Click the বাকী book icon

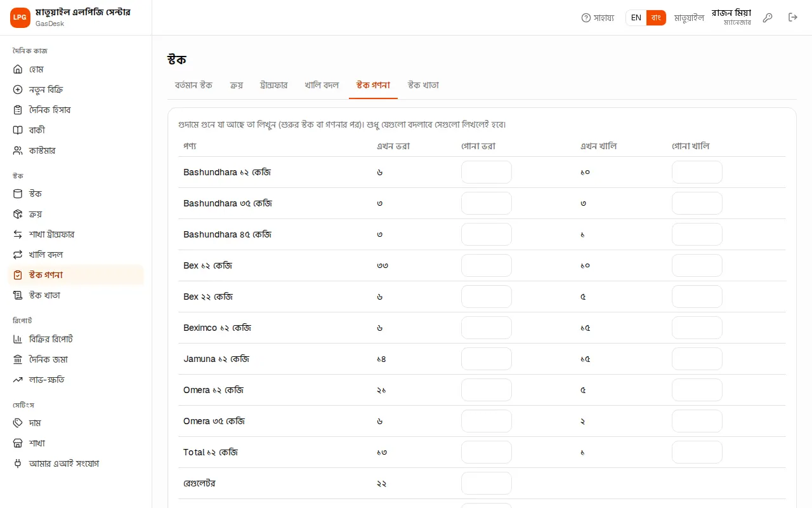pyautogui.click(x=18, y=130)
